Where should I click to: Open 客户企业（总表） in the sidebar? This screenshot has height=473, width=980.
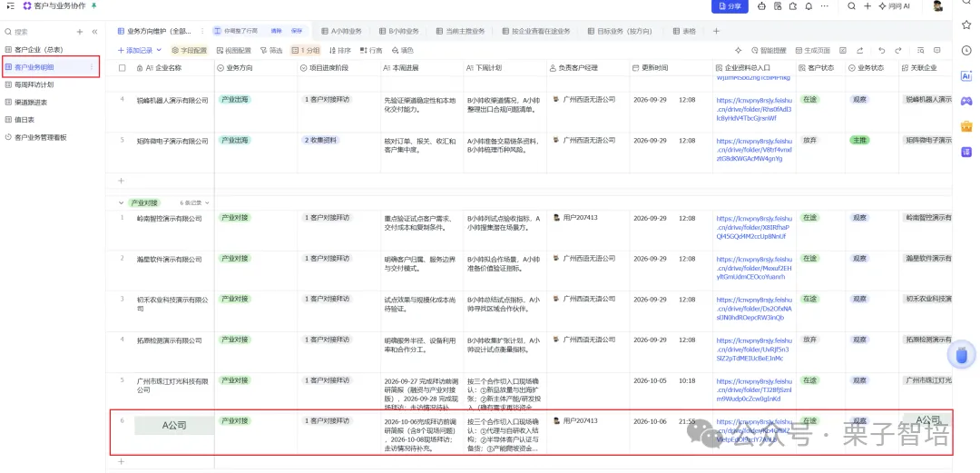[x=39, y=49]
